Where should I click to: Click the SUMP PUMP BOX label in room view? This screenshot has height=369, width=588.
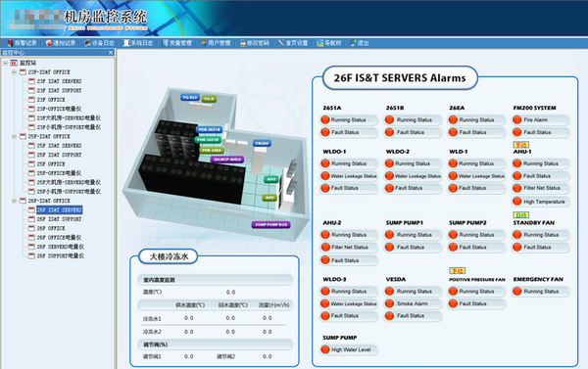click(270, 225)
